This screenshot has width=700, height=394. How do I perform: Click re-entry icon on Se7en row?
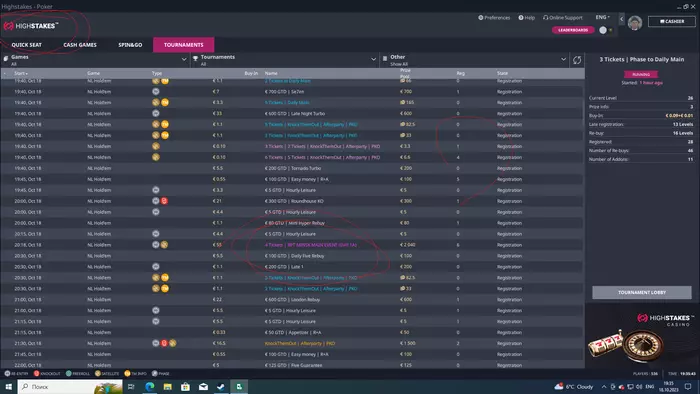coord(155,91)
